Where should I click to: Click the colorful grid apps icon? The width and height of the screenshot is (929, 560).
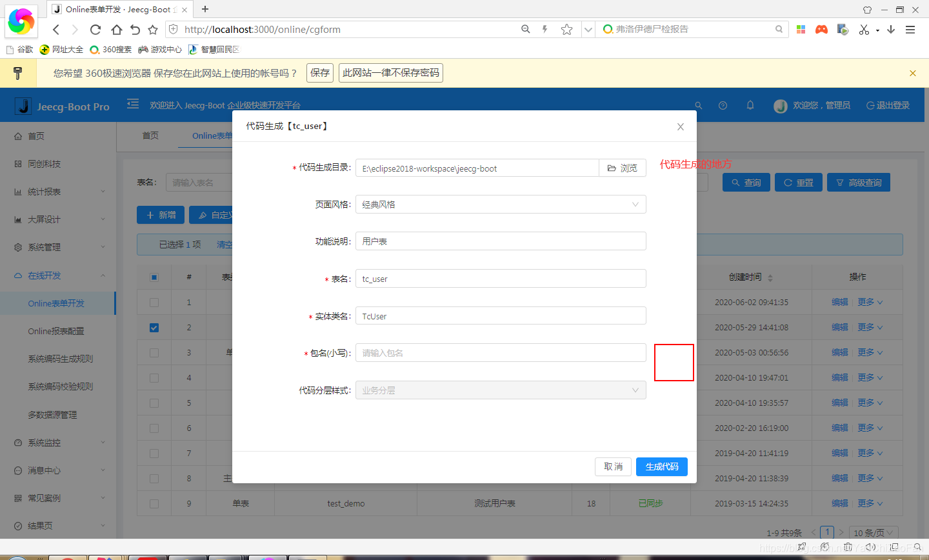(801, 29)
